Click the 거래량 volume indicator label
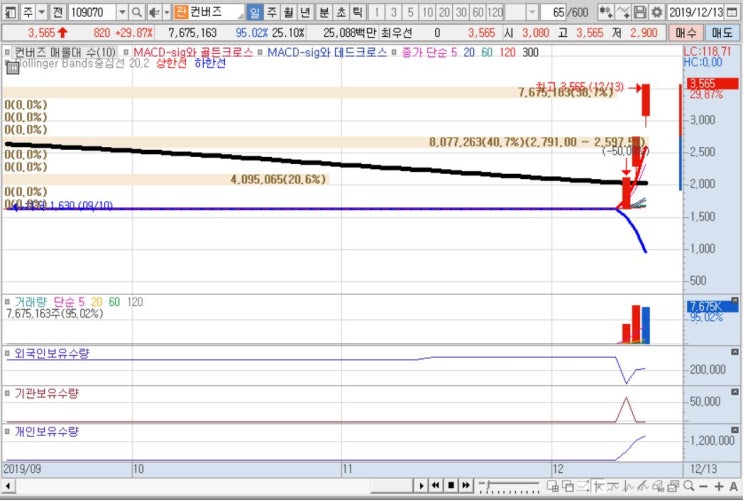The width and height of the screenshot is (743, 500). pos(31,302)
